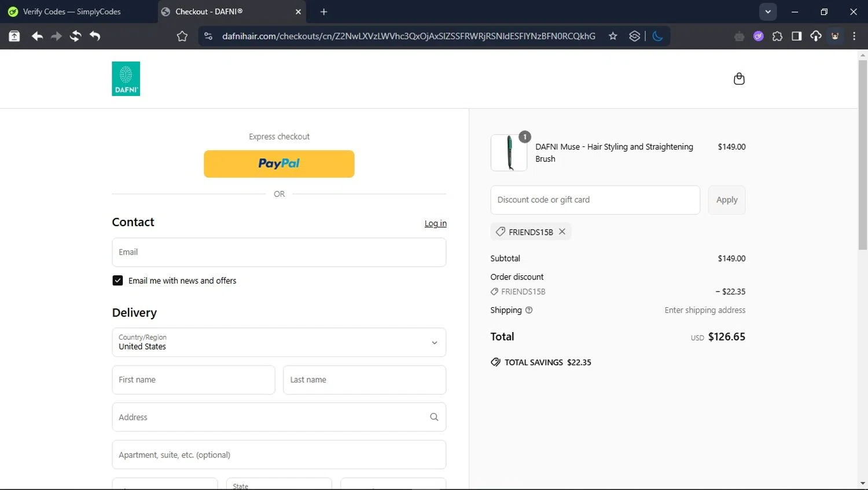Open the Log in link
The width and height of the screenshot is (868, 490).
click(x=435, y=223)
